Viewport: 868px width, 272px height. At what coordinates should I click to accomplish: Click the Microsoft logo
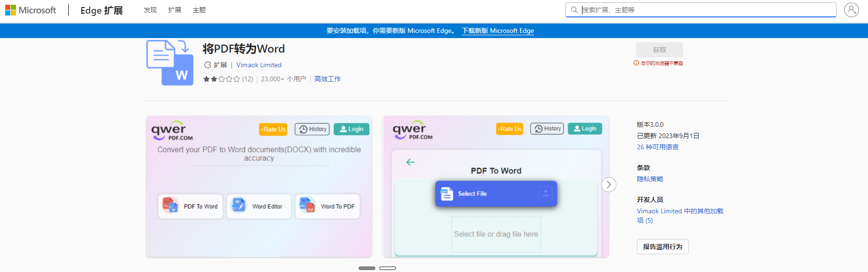coord(31,10)
